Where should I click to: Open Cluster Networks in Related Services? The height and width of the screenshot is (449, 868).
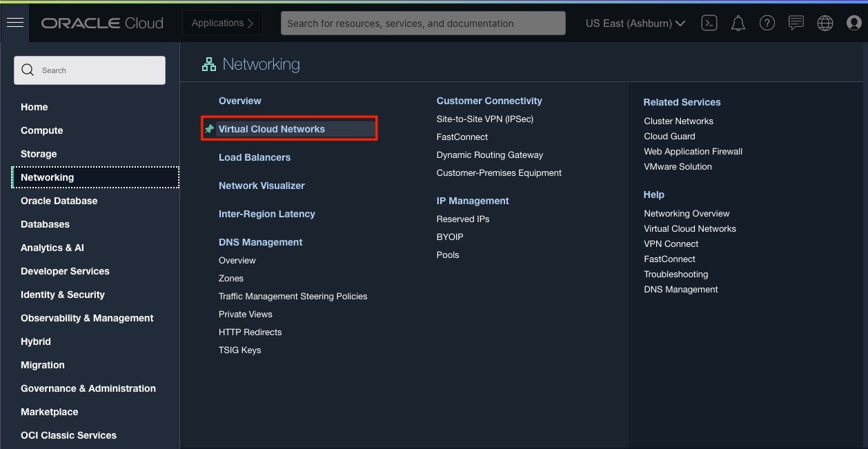coord(679,121)
